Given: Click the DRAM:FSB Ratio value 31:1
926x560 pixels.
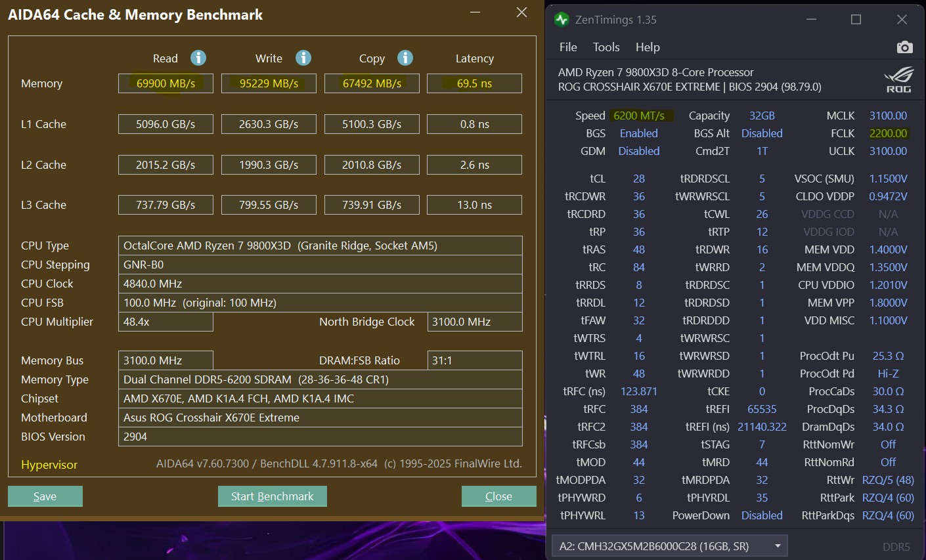Looking at the screenshot, I should pos(475,360).
